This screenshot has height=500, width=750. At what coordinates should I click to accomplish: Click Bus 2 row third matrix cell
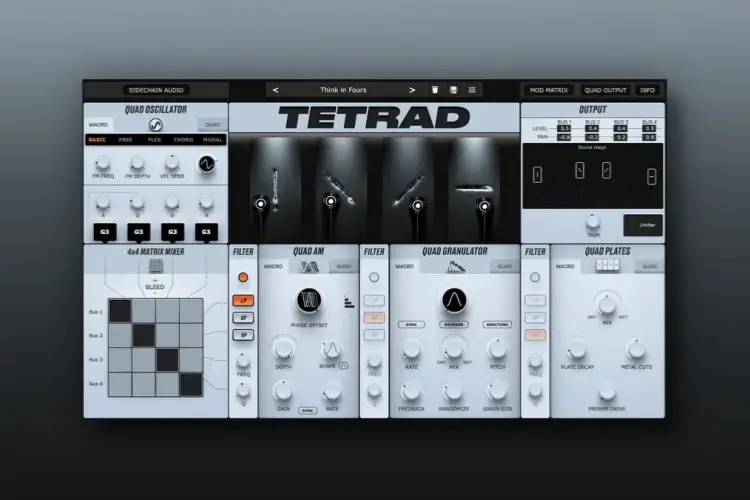point(167,335)
